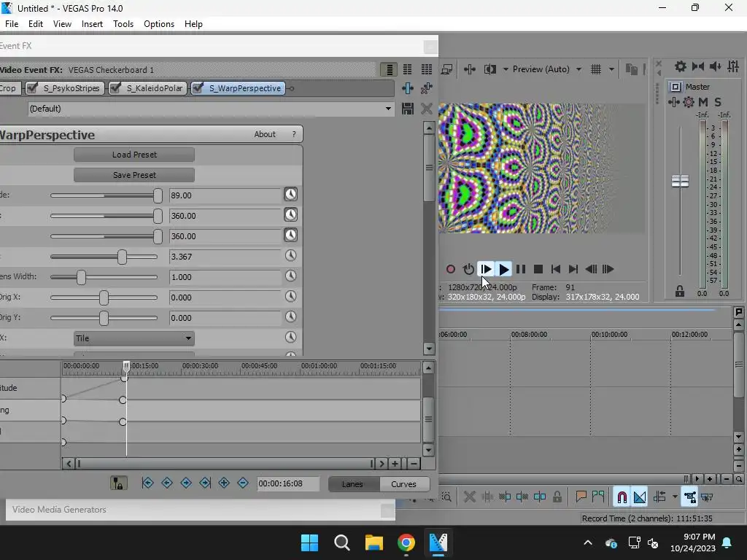Open Master FX plug-in icon
The height and width of the screenshot is (560, 747).
point(673,102)
